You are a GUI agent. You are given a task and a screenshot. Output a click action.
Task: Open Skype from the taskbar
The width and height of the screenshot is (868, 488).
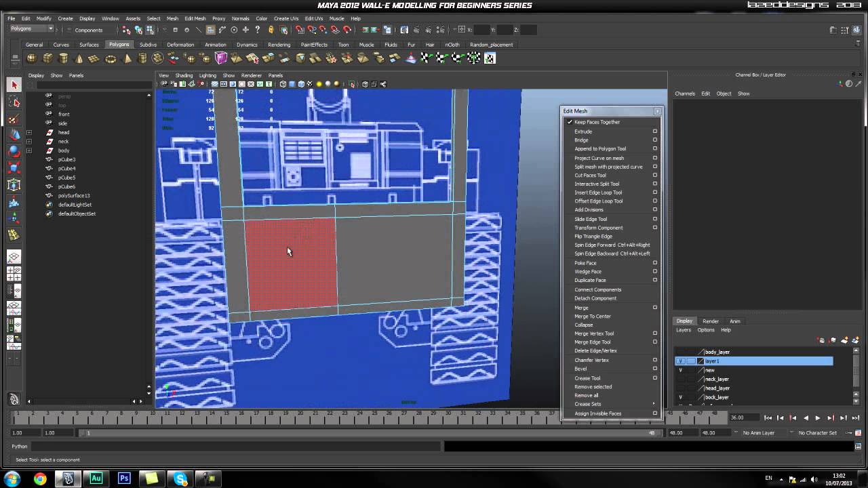point(180,479)
